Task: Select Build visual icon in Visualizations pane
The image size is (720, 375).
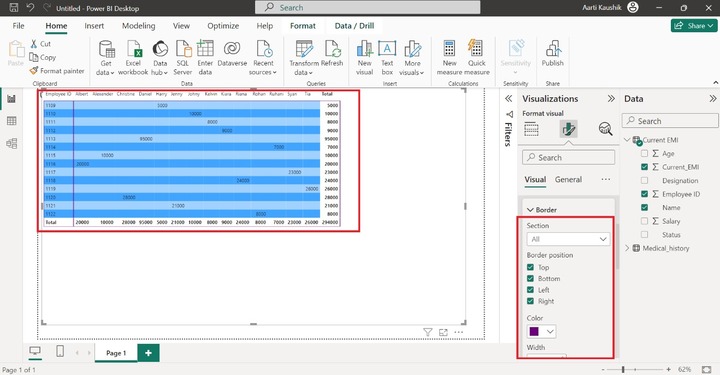Action: click(531, 129)
